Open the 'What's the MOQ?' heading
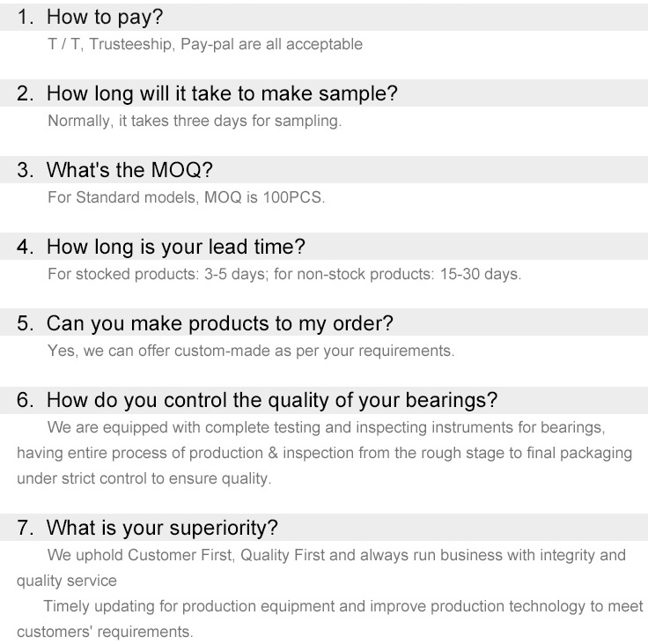 coord(129,170)
